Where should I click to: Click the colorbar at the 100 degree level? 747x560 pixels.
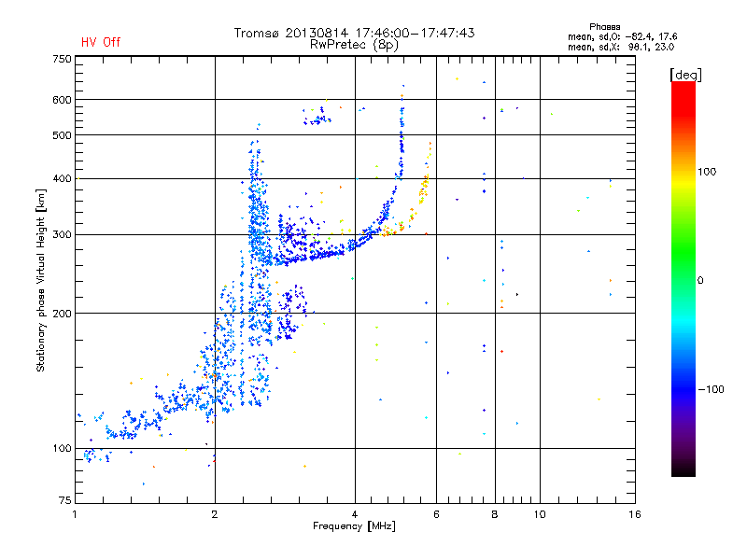[684, 172]
